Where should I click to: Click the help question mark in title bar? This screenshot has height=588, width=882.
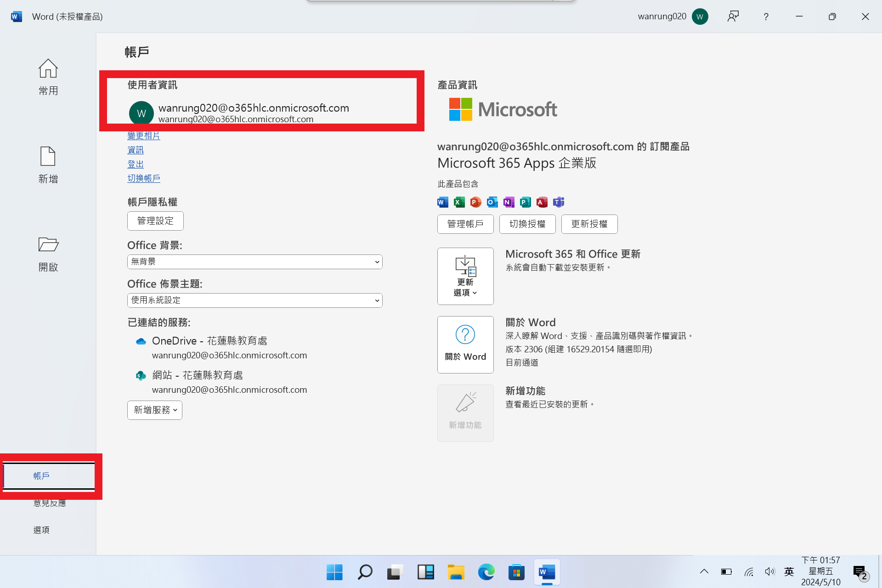pos(766,17)
